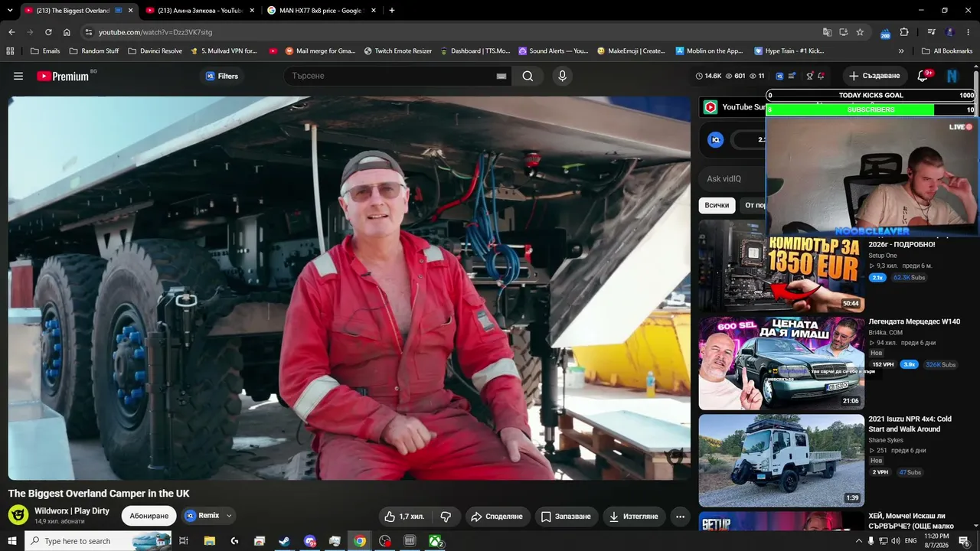Click the Ask vidIQ input field
Viewport: 980px width, 551px height.
click(x=731, y=179)
